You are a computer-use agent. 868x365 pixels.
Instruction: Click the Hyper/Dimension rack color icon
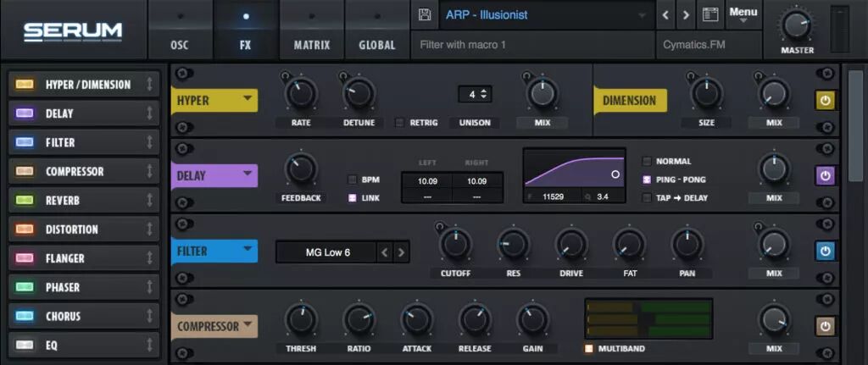click(25, 85)
